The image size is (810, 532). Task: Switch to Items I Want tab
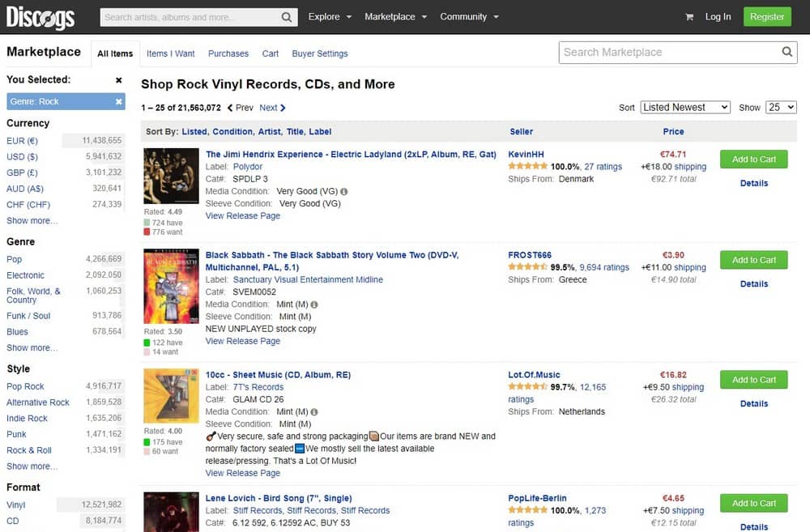point(170,53)
